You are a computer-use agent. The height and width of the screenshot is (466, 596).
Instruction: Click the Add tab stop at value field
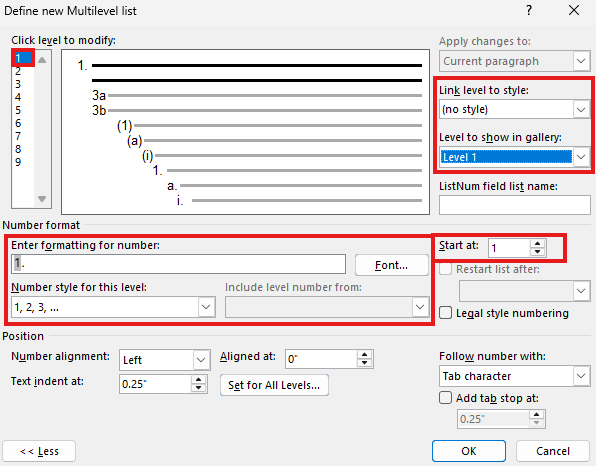click(x=493, y=419)
